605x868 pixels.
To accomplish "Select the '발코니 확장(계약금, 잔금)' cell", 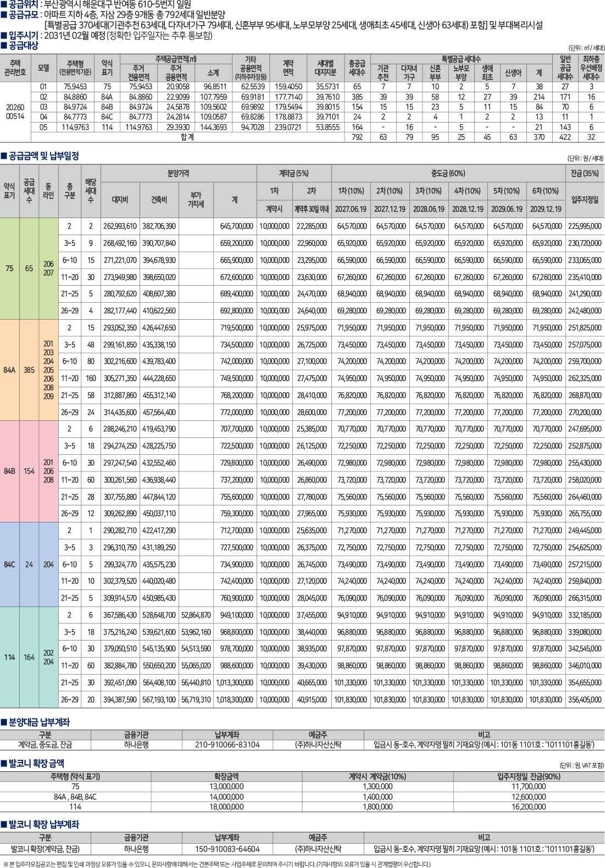I will [45, 849].
